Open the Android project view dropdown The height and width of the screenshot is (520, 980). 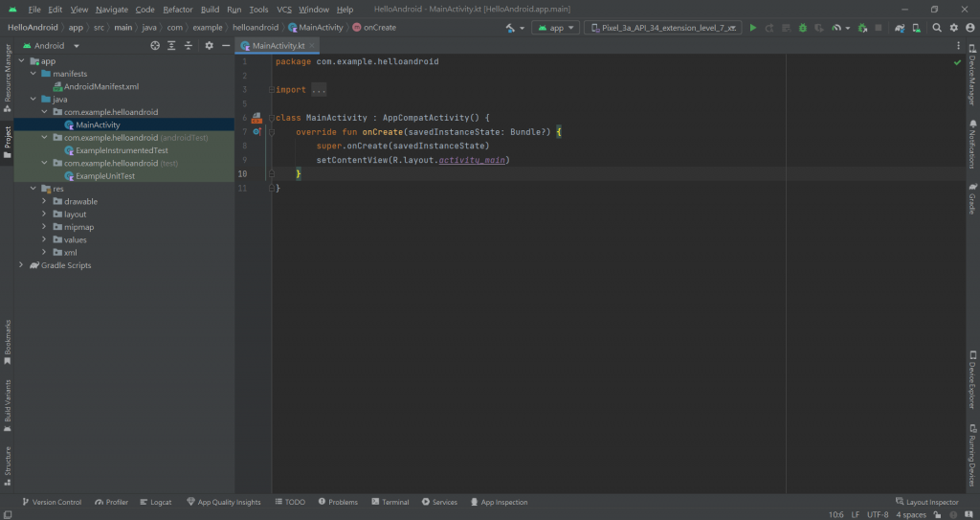pos(52,46)
